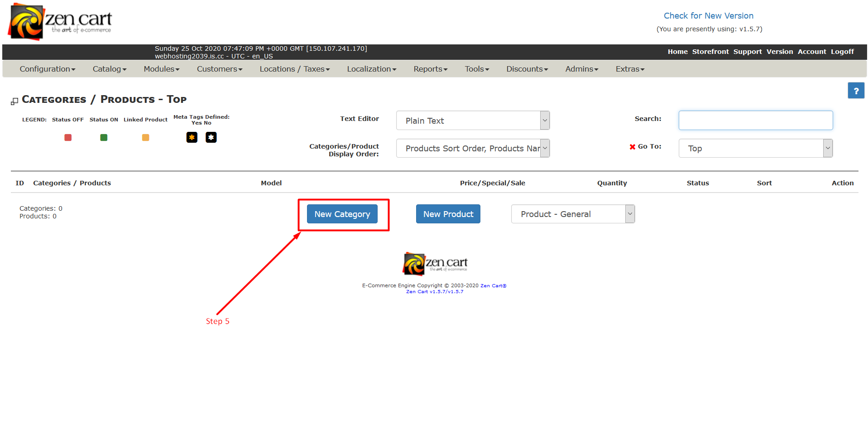Image resolution: width=868 pixels, height=425 pixels.
Task: Expand the Customers menu
Action: [220, 69]
